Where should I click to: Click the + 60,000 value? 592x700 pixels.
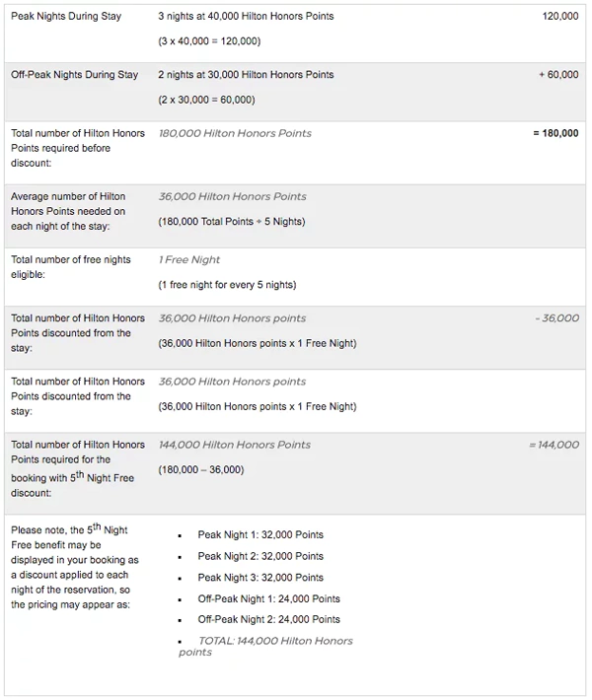pos(558,75)
